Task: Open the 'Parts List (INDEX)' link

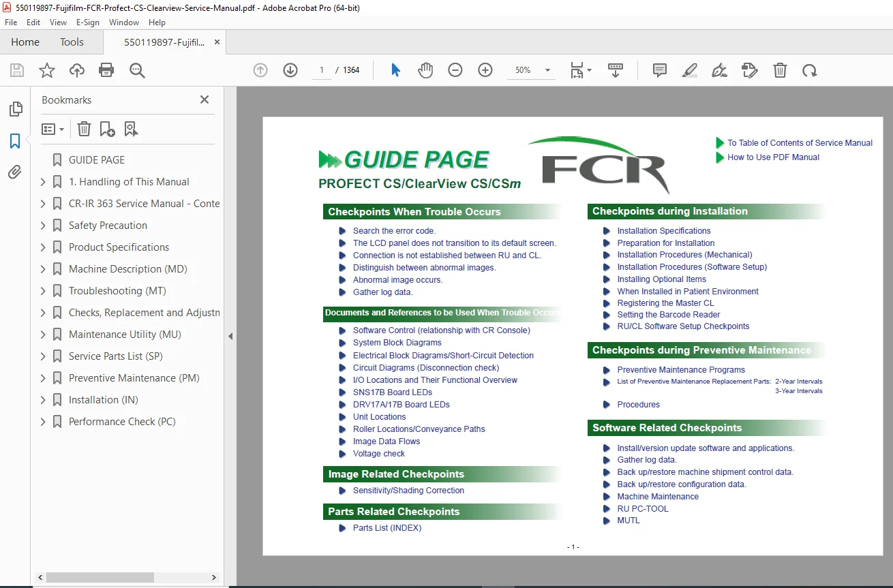Action: pyautogui.click(x=387, y=528)
